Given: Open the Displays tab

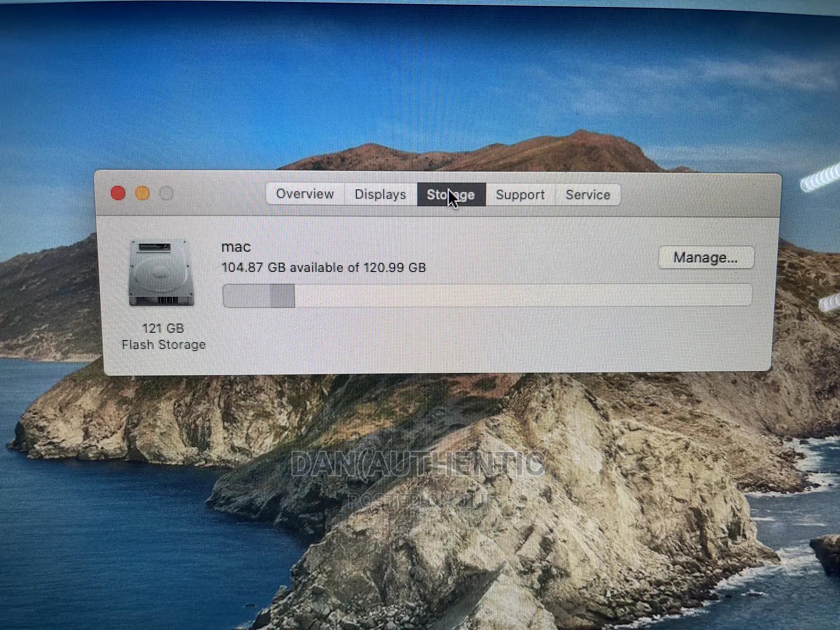Looking at the screenshot, I should (381, 194).
